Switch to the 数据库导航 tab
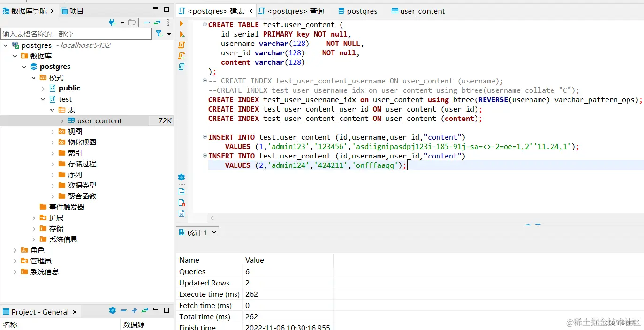Screen dimensions: 644x330 click(x=29, y=11)
